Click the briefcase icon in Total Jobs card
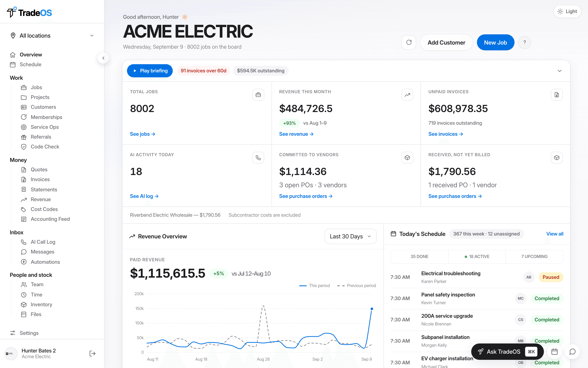Screen dimensions: 588x368 tap(258, 95)
